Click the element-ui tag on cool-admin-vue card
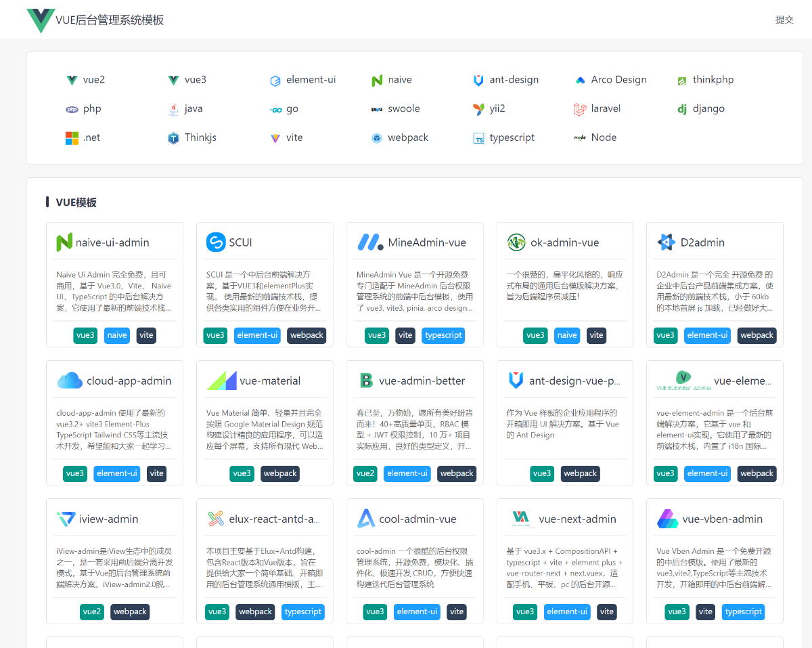Screen dimensions: 812x648 tap(418, 611)
